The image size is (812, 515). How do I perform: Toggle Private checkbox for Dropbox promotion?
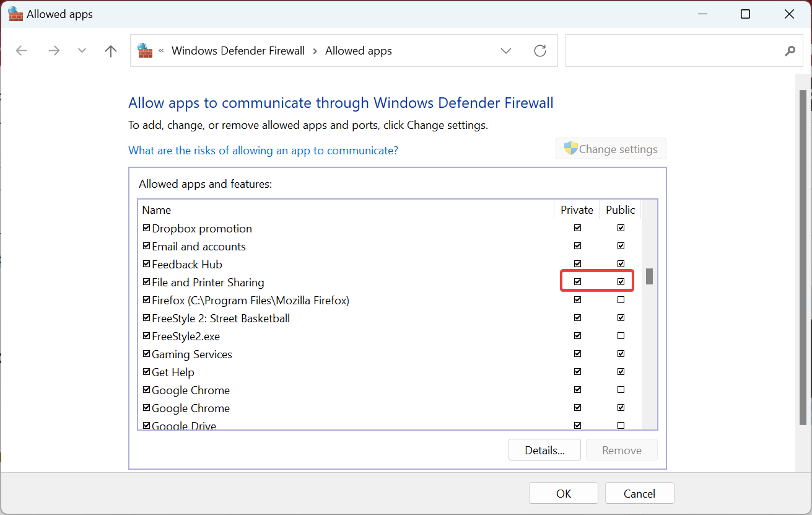point(578,228)
